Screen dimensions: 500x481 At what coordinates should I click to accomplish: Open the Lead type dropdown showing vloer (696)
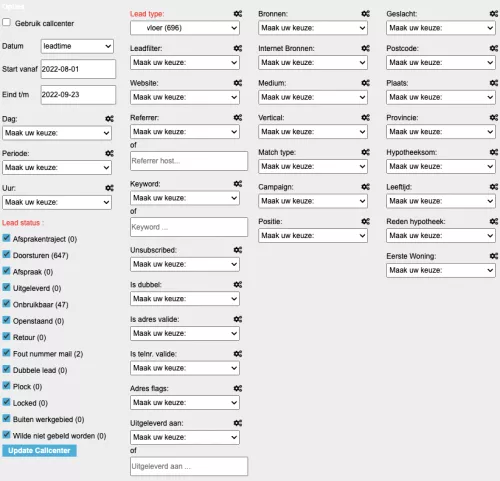[x=185, y=28]
